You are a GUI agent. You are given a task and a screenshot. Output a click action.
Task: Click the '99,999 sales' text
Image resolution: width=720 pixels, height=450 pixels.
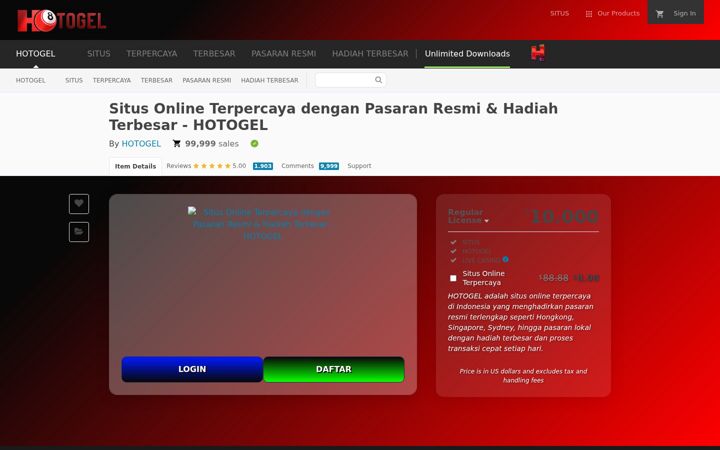[x=212, y=144]
